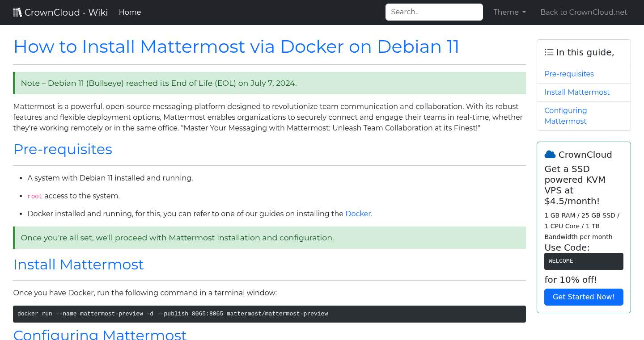Click the Debian 11 End of Life note
Screen dimensions: 644x340
(x=269, y=83)
